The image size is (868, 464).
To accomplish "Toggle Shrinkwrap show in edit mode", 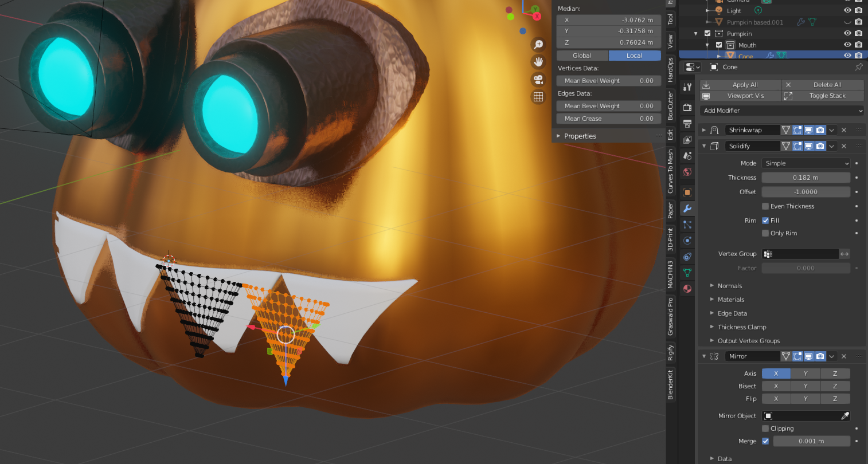I will (x=797, y=130).
